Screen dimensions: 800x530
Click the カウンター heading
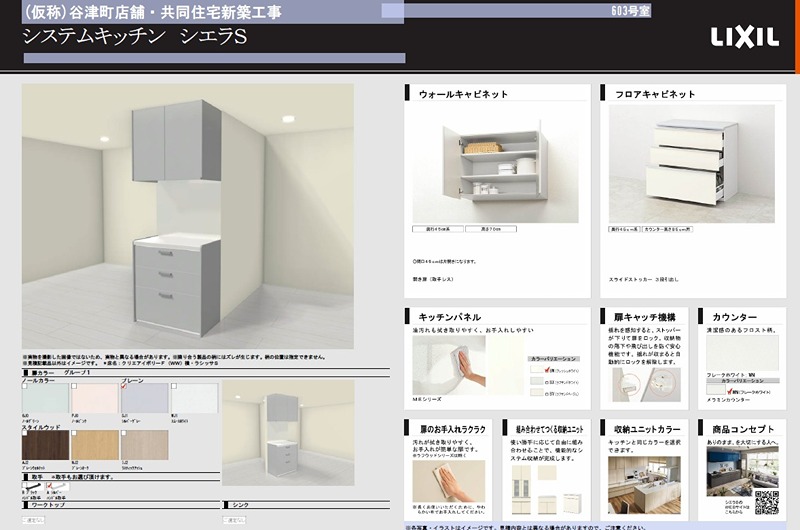click(734, 317)
